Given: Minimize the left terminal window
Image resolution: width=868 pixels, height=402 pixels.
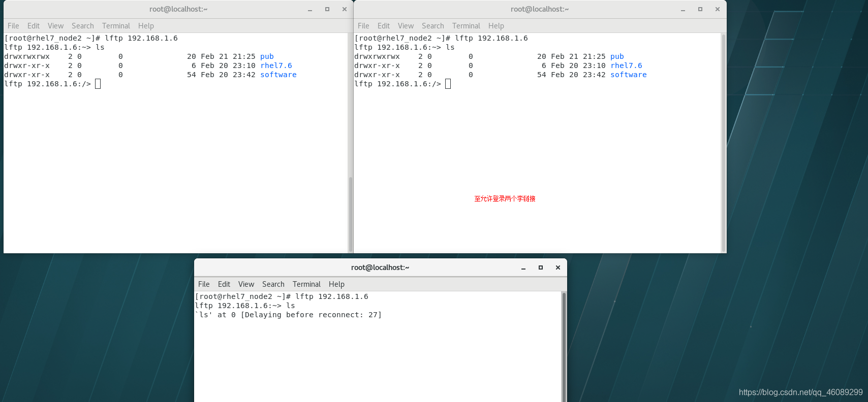Looking at the screenshot, I should [310, 9].
